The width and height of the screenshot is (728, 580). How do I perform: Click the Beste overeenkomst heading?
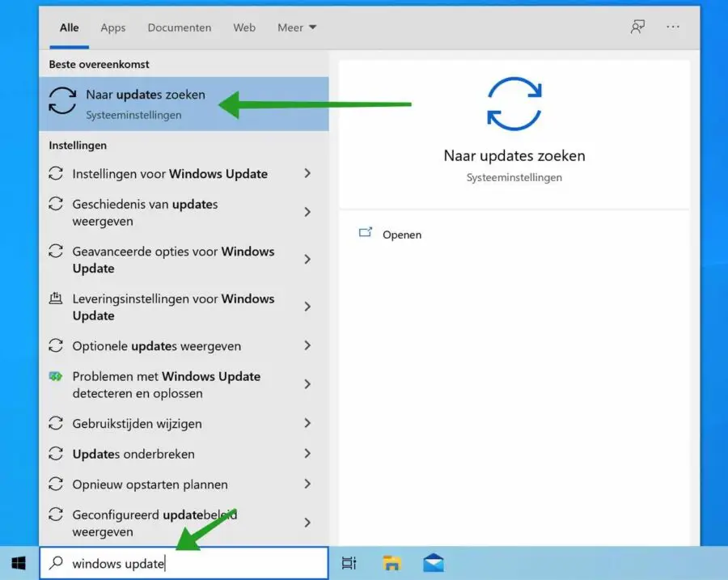99,64
